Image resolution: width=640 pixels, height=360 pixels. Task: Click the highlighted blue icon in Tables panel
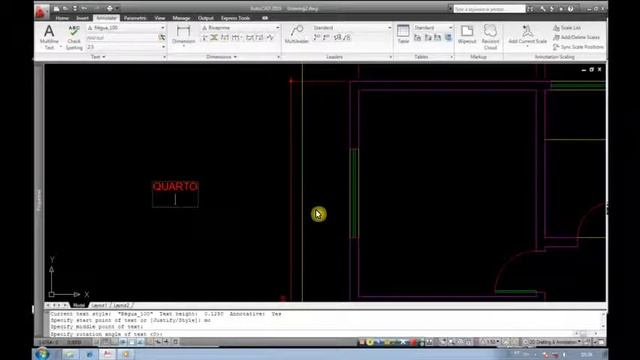pyautogui.click(x=448, y=38)
